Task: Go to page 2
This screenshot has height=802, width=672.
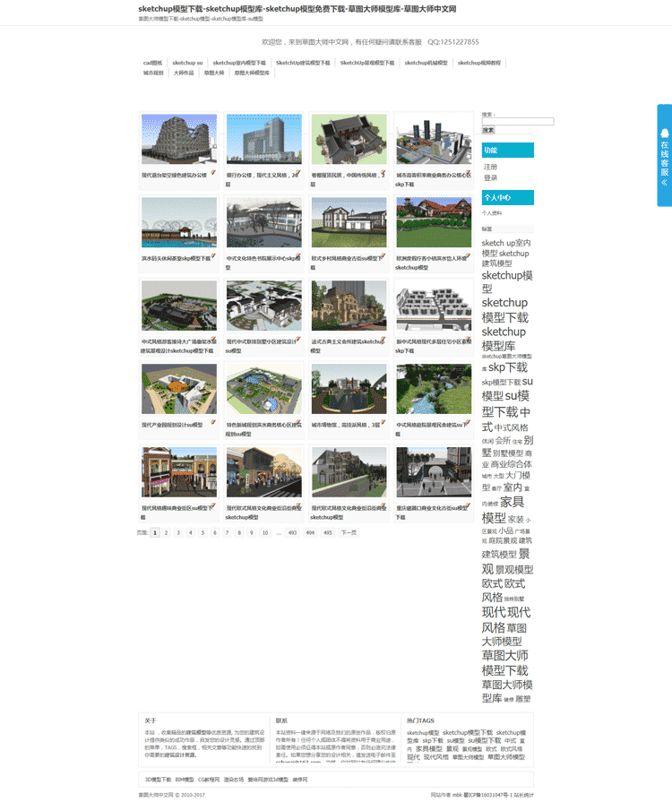Action: click(167, 533)
